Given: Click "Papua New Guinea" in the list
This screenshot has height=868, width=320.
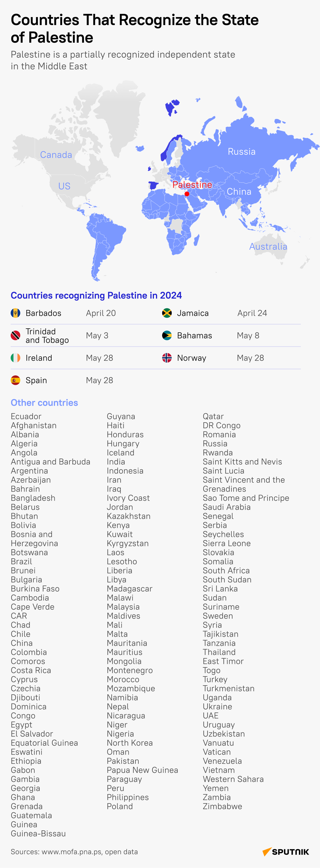Looking at the screenshot, I should (x=142, y=770).
